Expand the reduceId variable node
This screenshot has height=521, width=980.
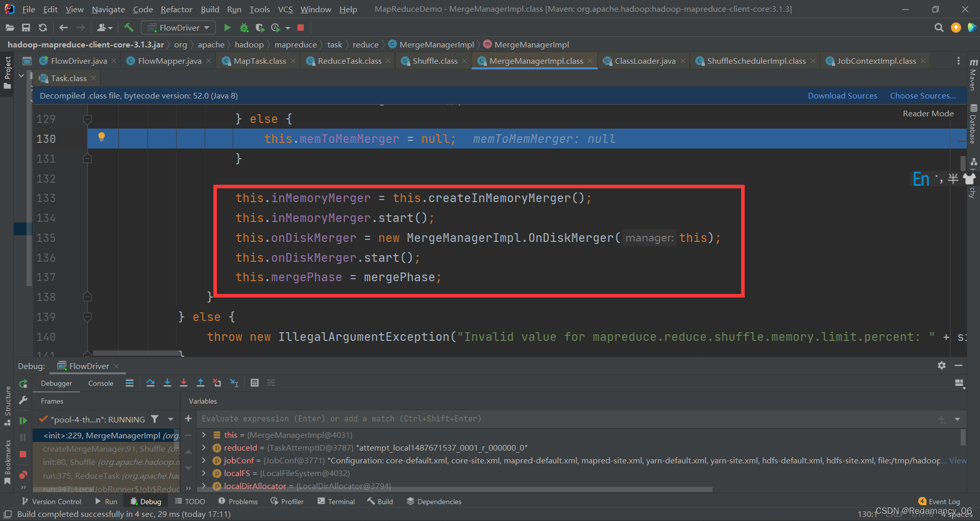coord(204,448)
